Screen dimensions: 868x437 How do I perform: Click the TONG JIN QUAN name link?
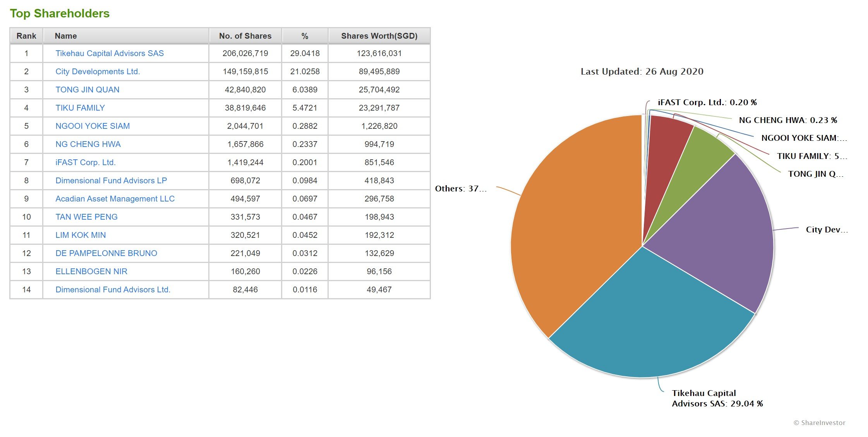[x=87, y=90]
